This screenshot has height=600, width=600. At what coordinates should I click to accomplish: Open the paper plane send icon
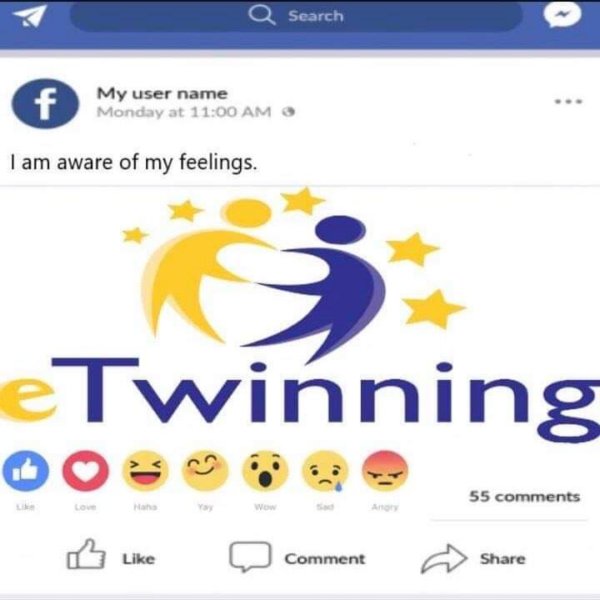pyautogui.click(x=29, y=16)
